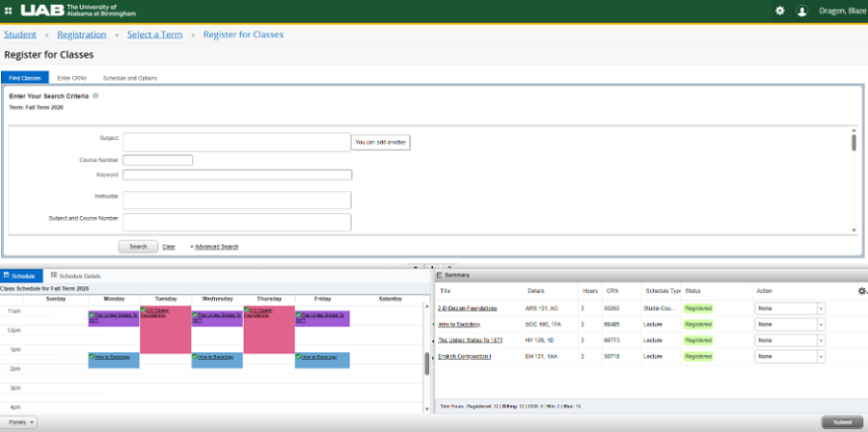The width and height of the screenshot is (868, 432).
Task: Click the search criteria scrollbar down arrow
Action: 854,230
